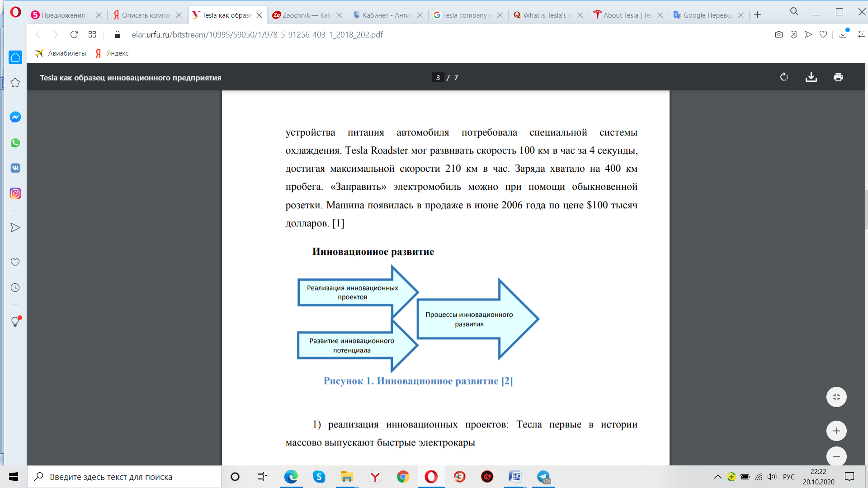The height and width of the screenshot is (488, 868).
Task: Open browsing history clock icon
Action: (15, 288)
